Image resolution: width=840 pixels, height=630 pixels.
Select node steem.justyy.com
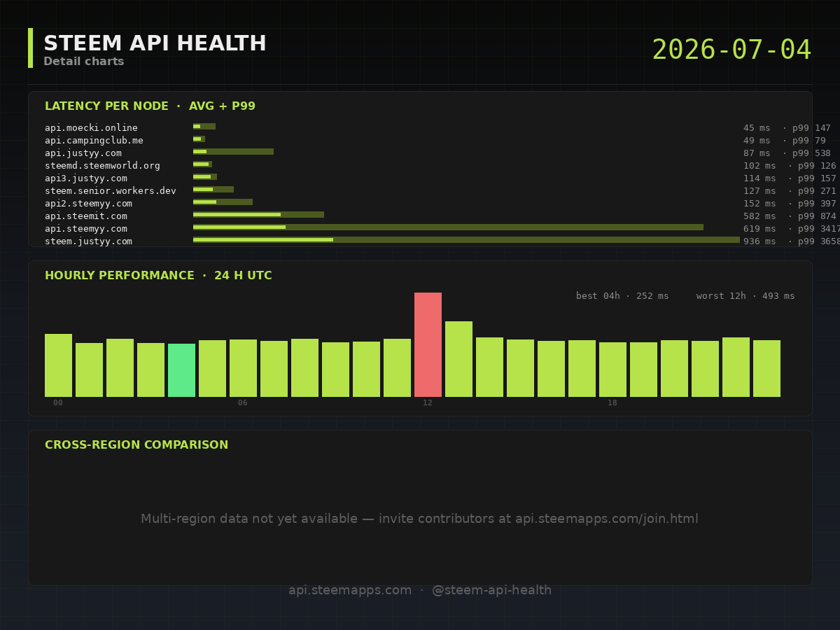[88, 241]
